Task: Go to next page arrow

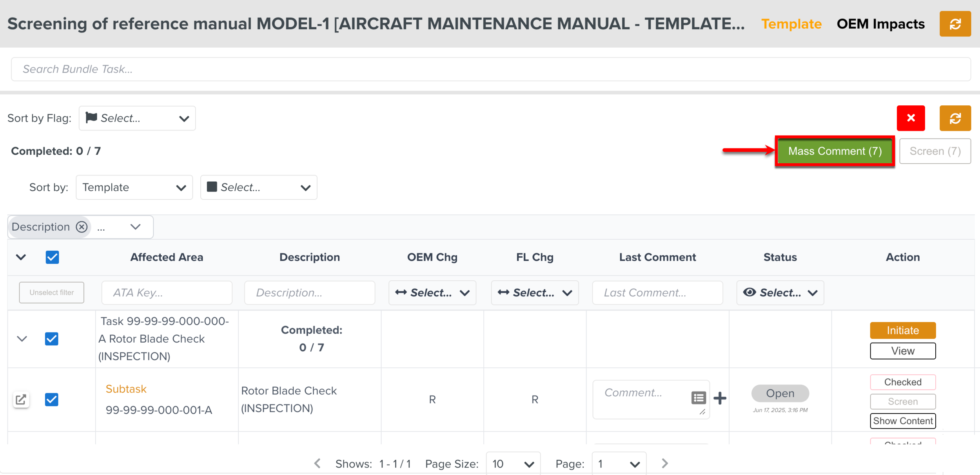Action: (x=664, y=463)
